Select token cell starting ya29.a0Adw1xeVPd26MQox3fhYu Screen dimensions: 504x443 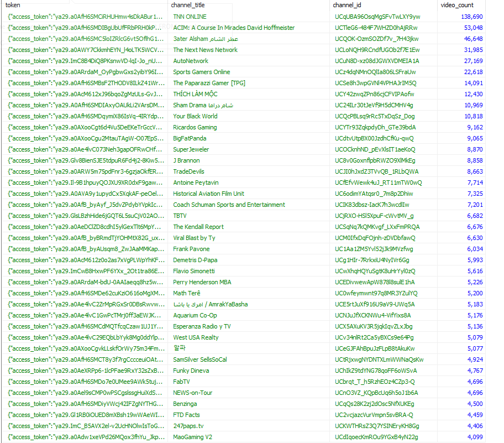coord(86,437)
